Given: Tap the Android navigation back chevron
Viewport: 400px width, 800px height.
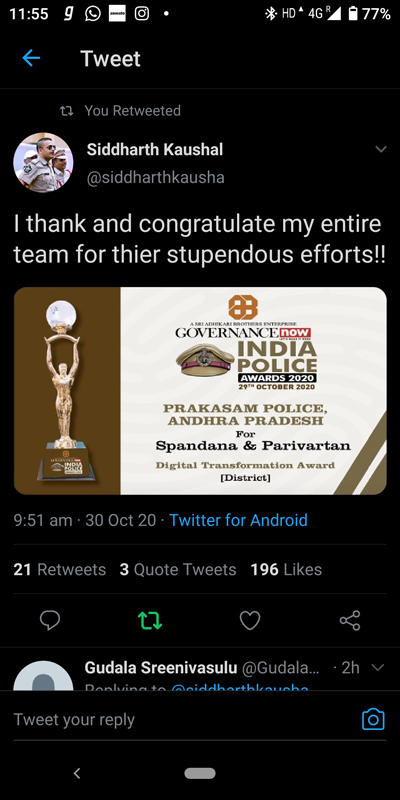Looking at the screenshot, I should [77, 773].
